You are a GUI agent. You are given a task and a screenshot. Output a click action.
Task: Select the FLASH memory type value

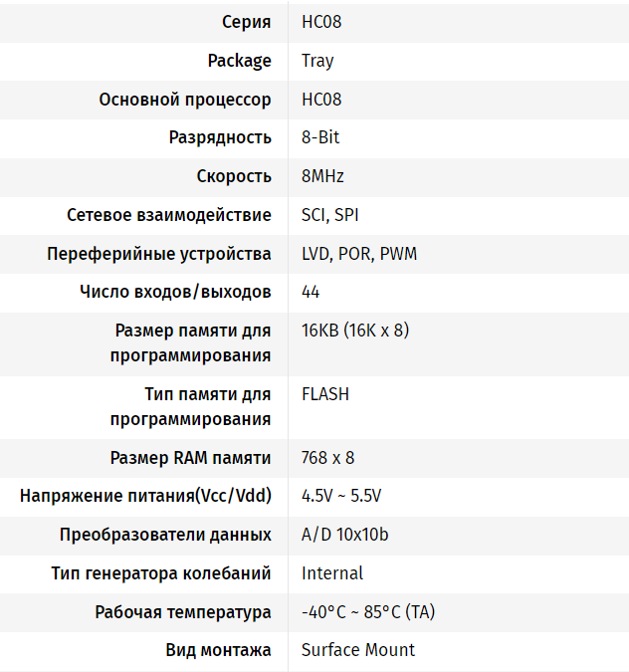(325, 394)
